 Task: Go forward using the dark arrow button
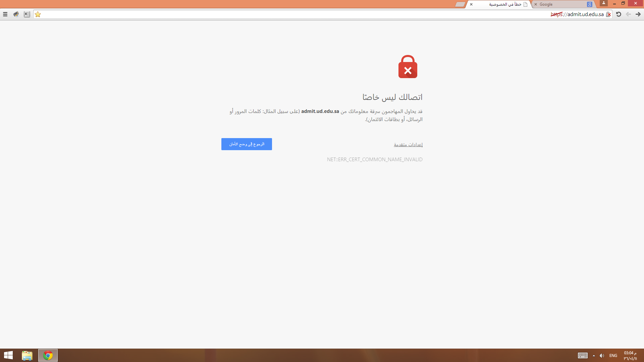pos(638,14)
